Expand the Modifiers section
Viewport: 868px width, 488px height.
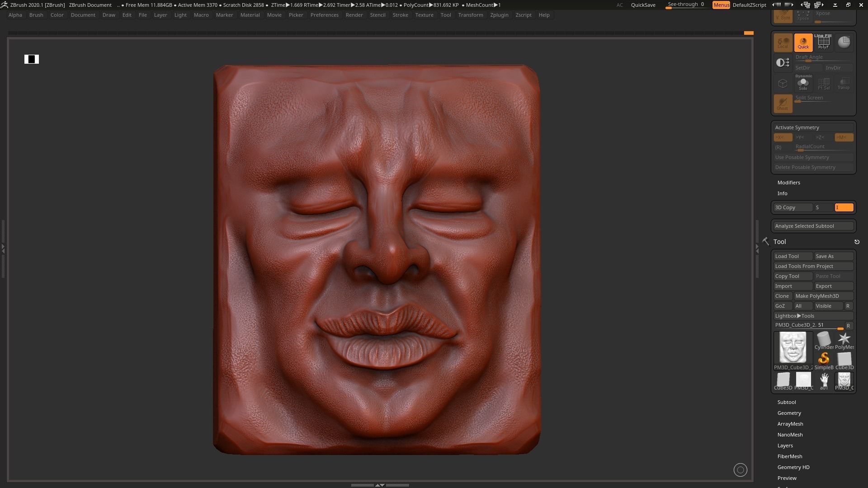[x=788, y=183]
